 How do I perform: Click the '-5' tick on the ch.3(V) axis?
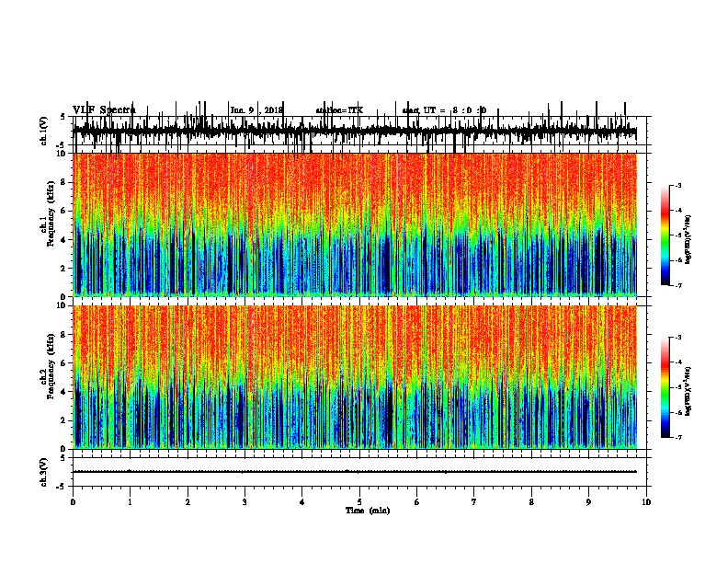tap(62, 487)
